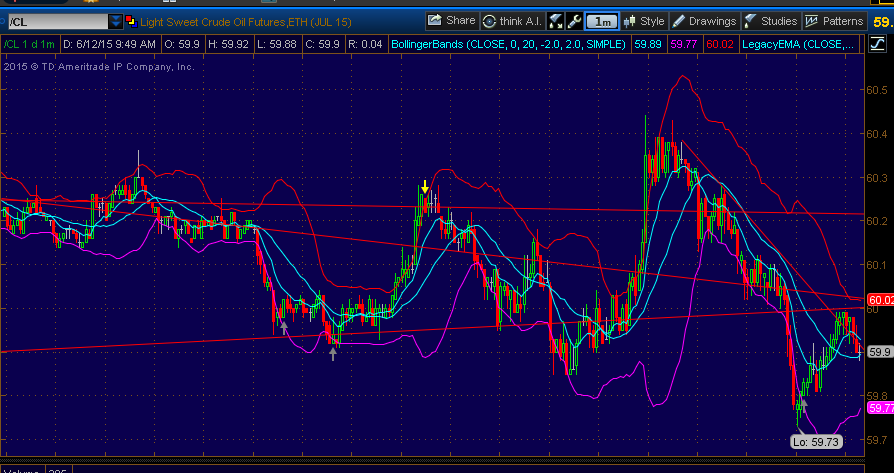Expand the /CL symbol dropdown arrow
The width and height of the screenshot is (894, 473).
116,22
